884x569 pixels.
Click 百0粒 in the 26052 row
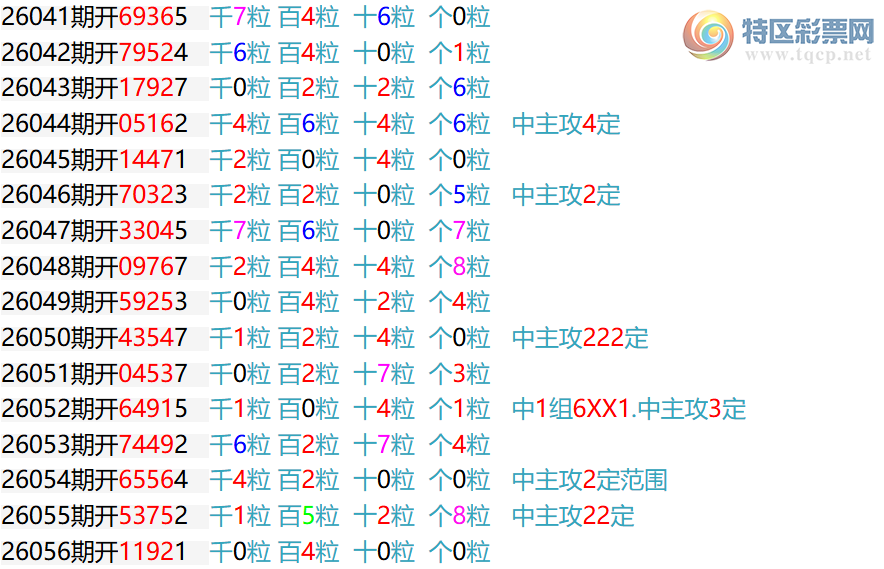(x=309, y=409)
